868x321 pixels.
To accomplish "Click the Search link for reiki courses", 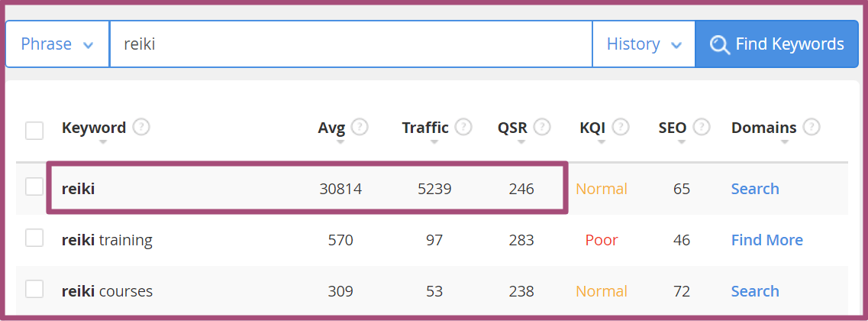I will (x=755, y=291).
